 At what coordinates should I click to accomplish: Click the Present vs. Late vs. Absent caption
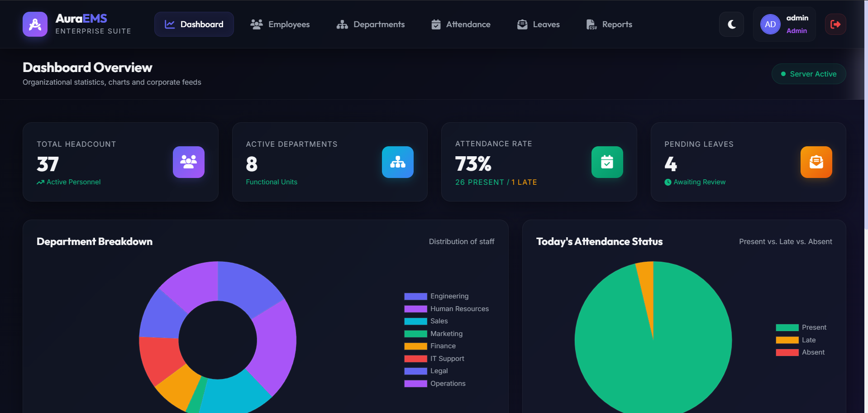(785, 242)
